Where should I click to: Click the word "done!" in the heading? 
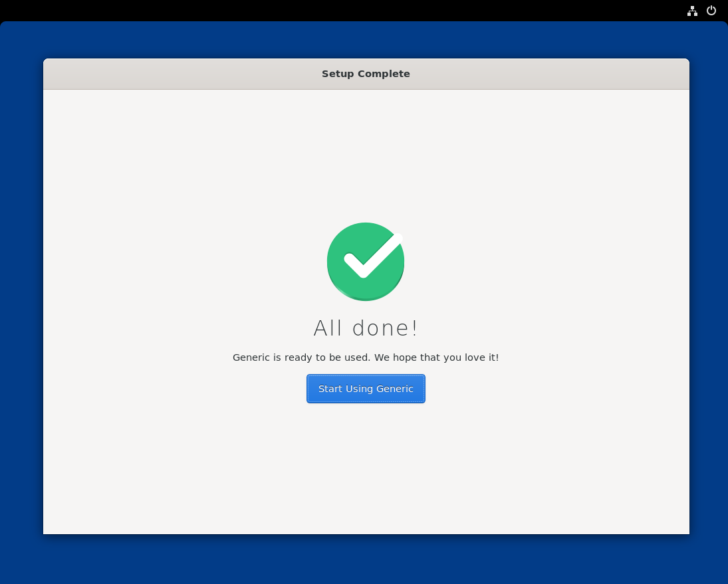pyautogui.click(x=386, y=328)
